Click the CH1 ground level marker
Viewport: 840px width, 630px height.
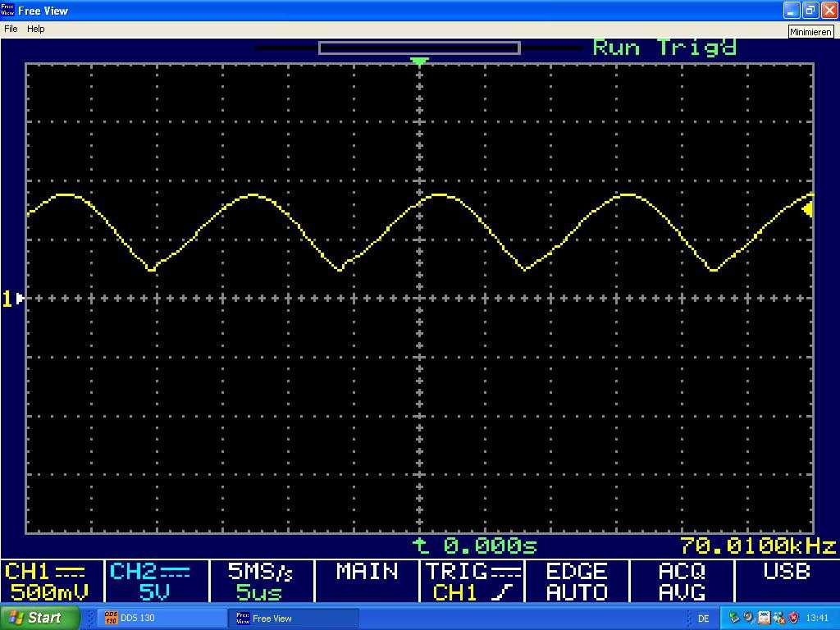coord(13,299)
